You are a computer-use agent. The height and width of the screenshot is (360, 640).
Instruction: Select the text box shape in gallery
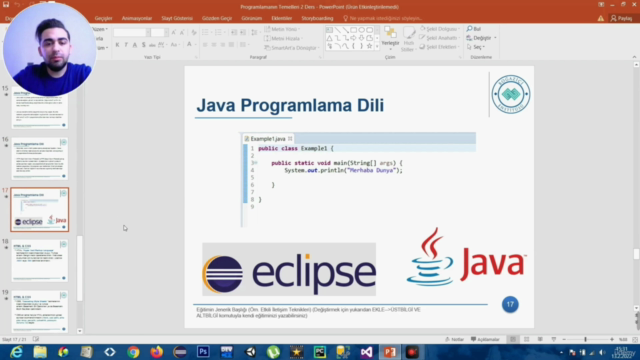click(329, 30)
